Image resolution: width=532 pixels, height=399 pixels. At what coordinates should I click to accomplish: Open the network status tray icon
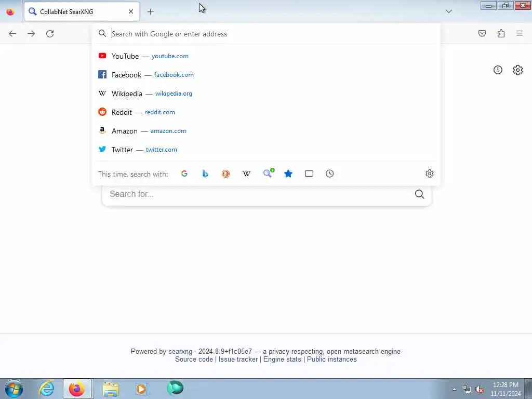pyautogui.click(x=467, y=390)
